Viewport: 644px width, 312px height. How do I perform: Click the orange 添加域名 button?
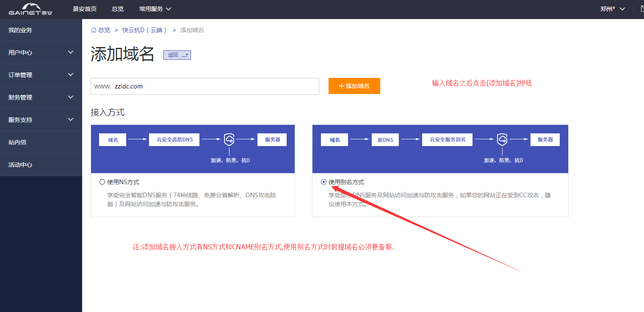coord(354,86)
